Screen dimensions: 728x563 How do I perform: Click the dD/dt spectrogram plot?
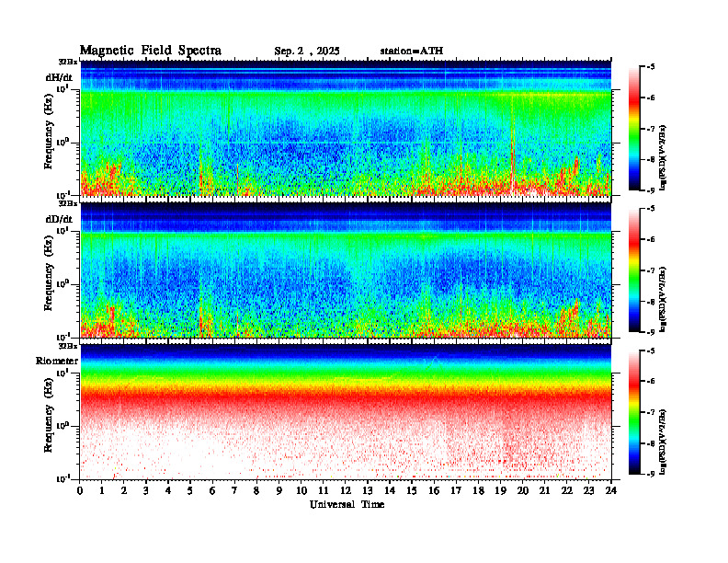click(346, 270)
